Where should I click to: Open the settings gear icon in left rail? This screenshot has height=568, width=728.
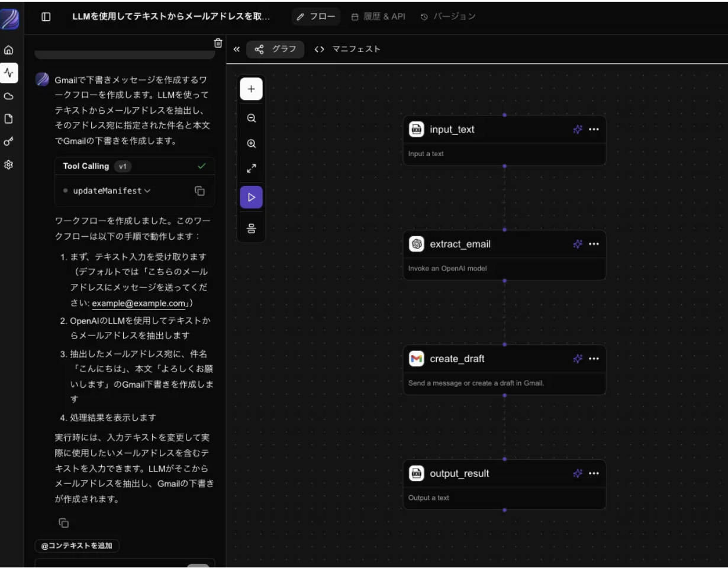pyautogui.click(x=9, y=164)
